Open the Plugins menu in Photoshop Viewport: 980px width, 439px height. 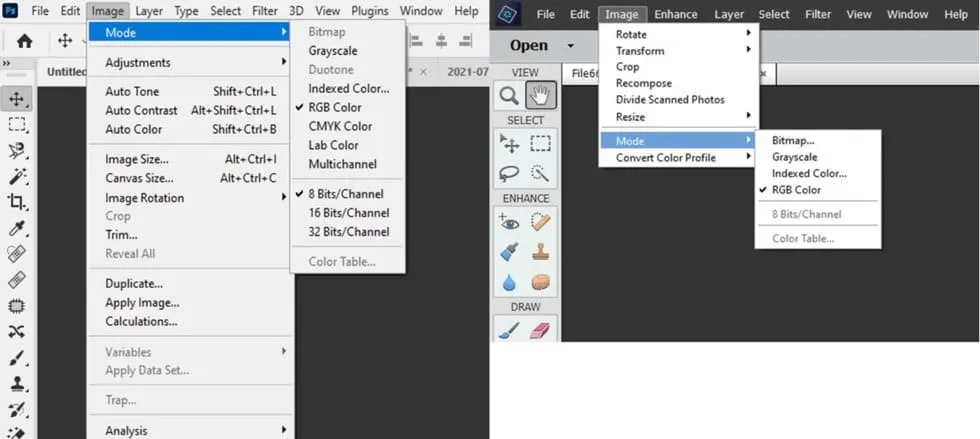tap(369, 11)
